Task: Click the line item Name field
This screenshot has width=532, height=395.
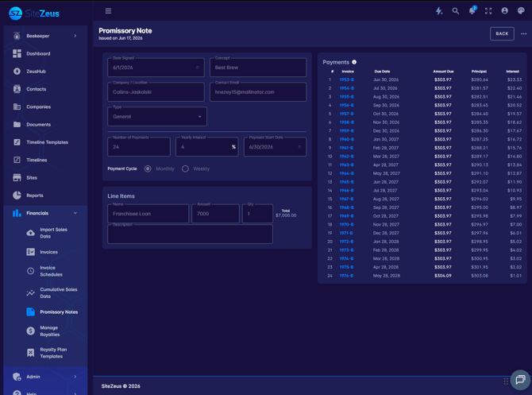Action: click(x=148, y=214)
